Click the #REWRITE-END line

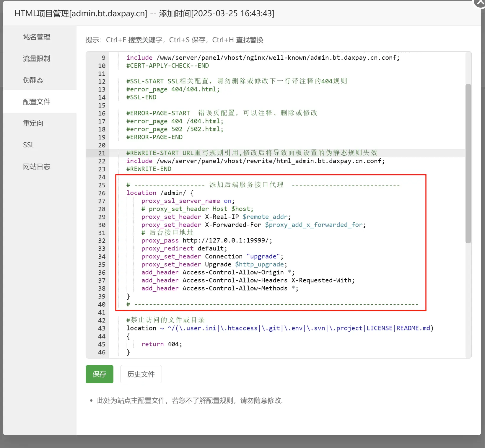tap(149, 169)
